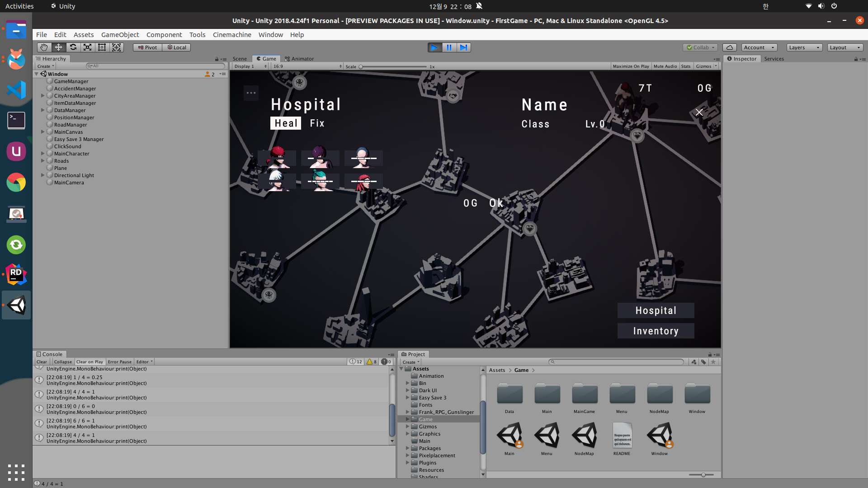
Task: Close the in-game panel with X
Action: [x=699, y=112]
